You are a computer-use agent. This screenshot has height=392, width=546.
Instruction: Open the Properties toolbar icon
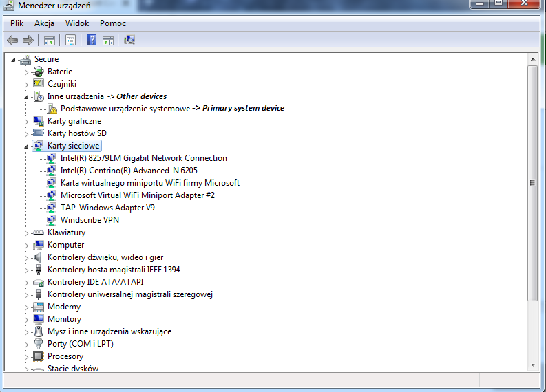tap(70, 40)
